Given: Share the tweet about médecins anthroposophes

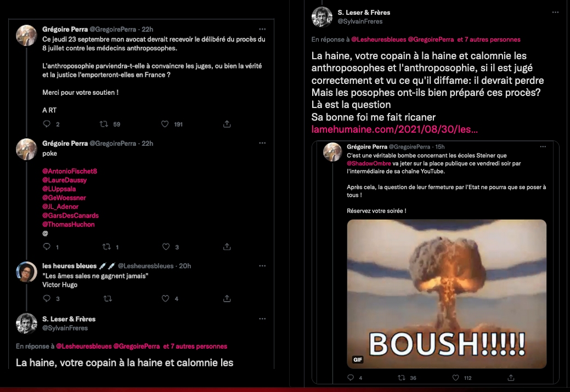Looking at the screenshot, I should click(x=227, y=124).
